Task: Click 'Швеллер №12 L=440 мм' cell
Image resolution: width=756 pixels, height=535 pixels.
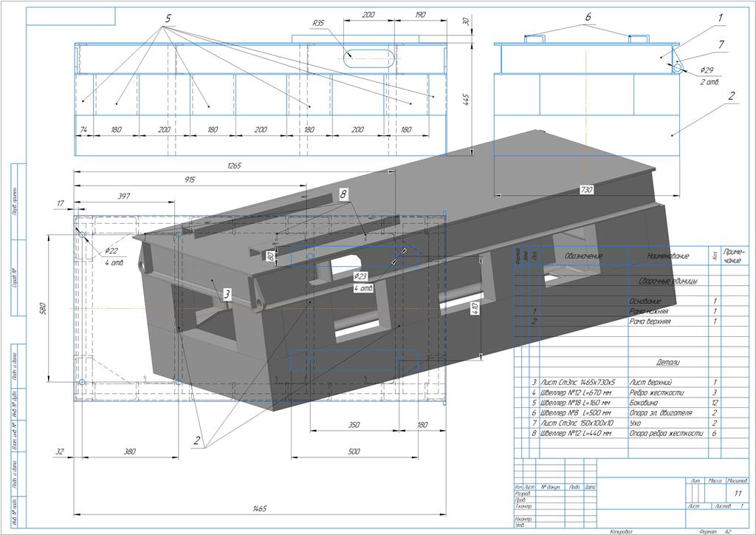Action: tap(575, 433)
